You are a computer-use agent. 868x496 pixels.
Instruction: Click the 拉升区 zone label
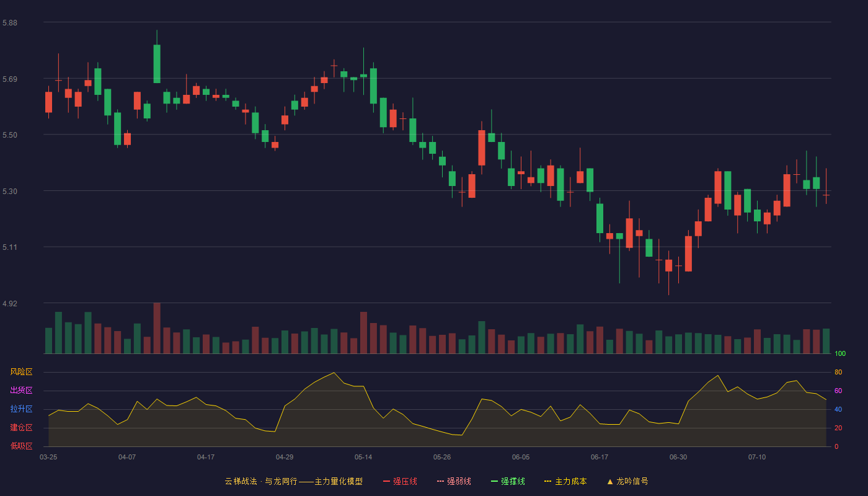21,409
